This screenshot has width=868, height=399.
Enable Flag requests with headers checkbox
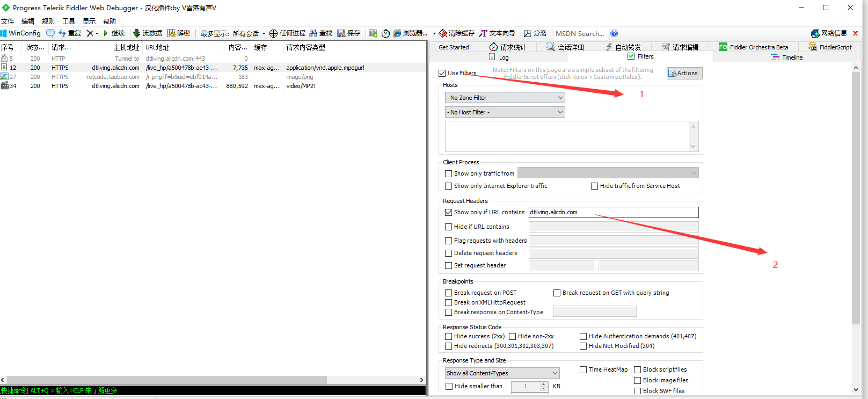(x=448, y=241)
